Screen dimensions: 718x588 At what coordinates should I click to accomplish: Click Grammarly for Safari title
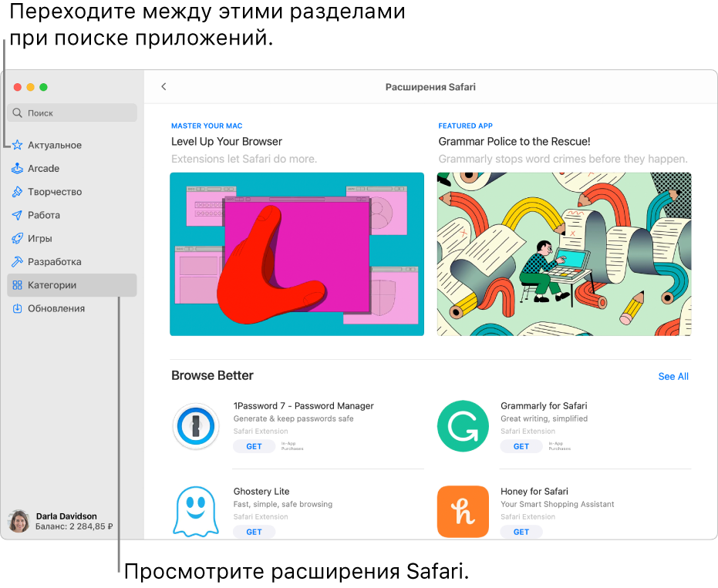tap(544, 406)
